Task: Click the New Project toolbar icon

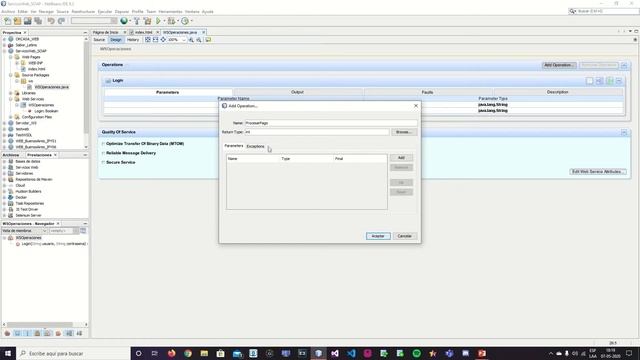Action: [x=18, y=21]
